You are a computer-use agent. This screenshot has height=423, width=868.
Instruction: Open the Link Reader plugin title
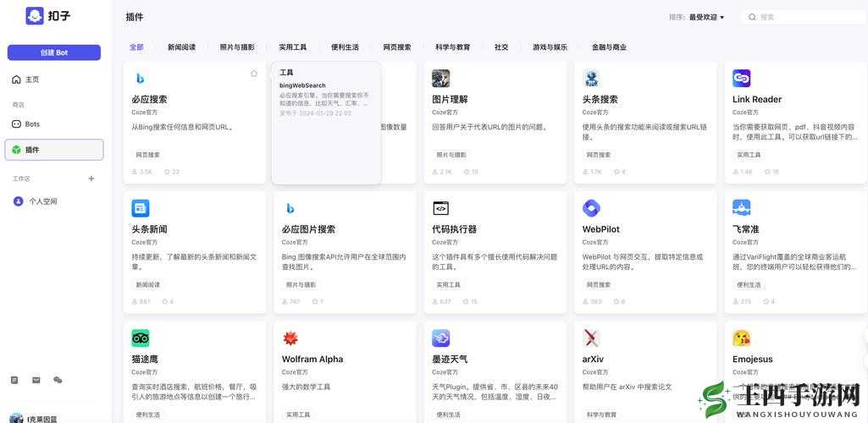tap(757, 100)
